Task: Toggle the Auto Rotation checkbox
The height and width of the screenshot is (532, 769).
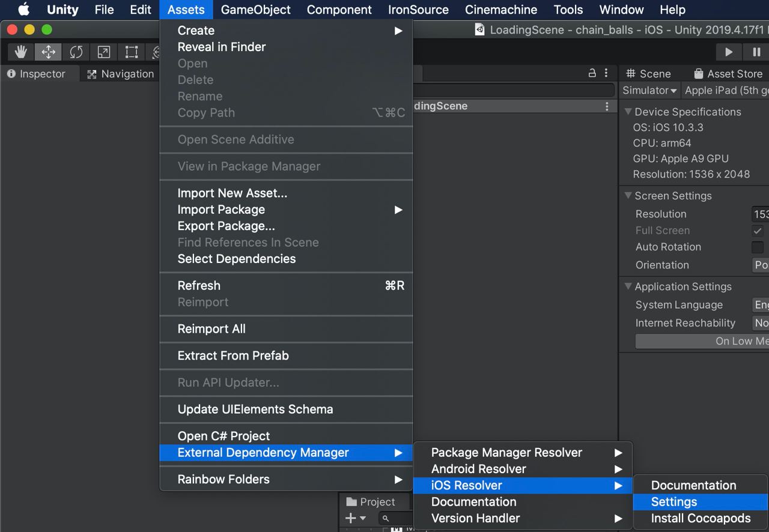Action: point(758,247)
